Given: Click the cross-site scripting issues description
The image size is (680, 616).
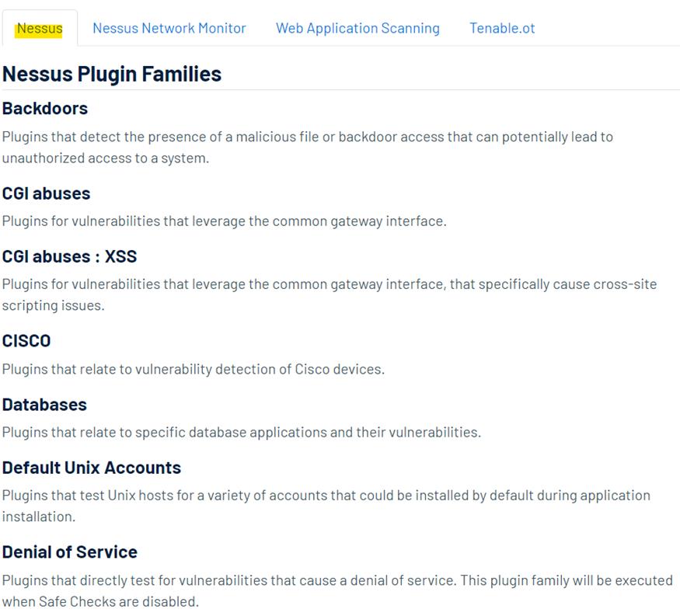Looking at the screenshot, I should 330,294.
